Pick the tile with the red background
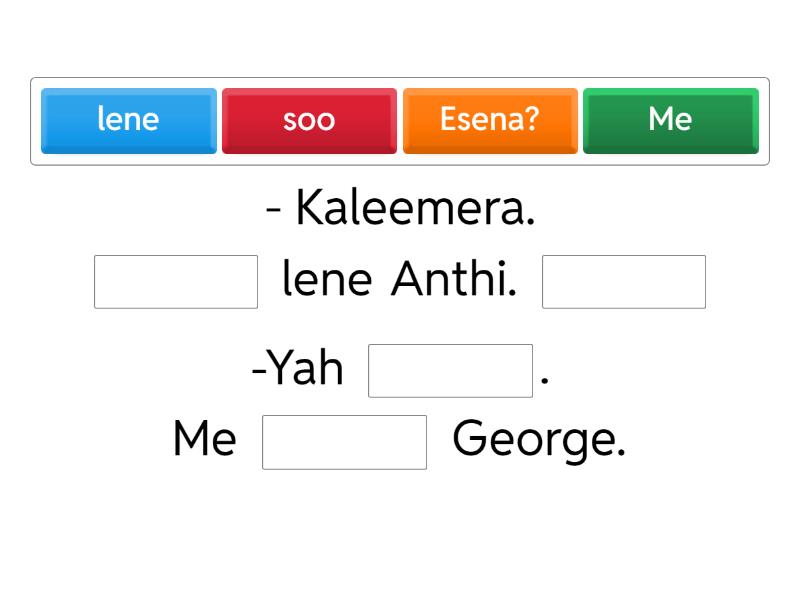Image resolution: width=800 pixels, height=600 pixels. click(309, 120)
